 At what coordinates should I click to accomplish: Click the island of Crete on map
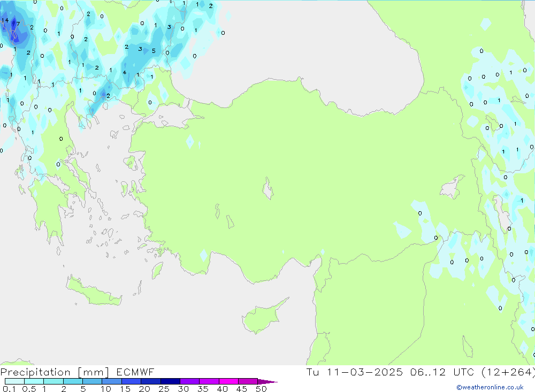94,291
